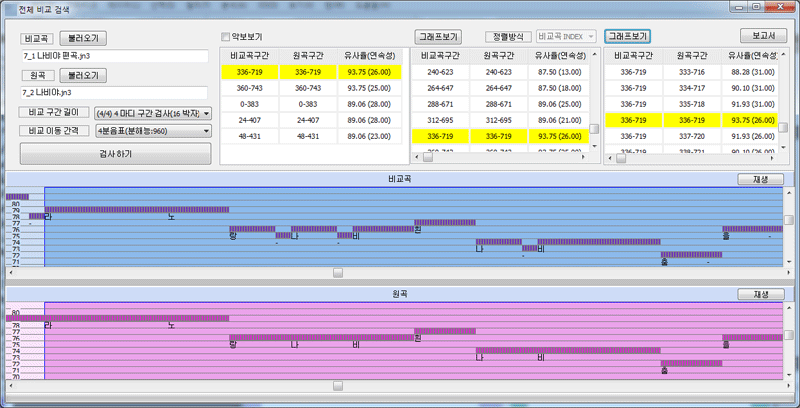
Task: Open the 비교 구간 길이 dropdown
Action: coord(153,113)
